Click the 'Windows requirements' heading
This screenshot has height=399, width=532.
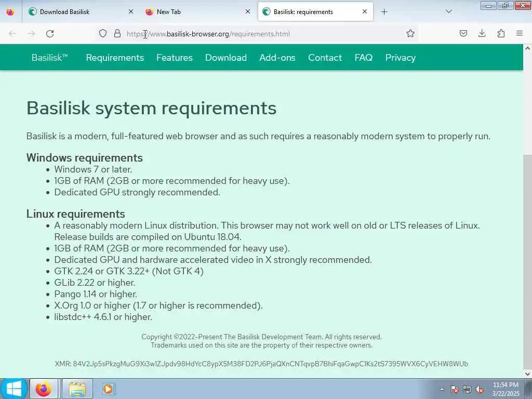point(85,158)
